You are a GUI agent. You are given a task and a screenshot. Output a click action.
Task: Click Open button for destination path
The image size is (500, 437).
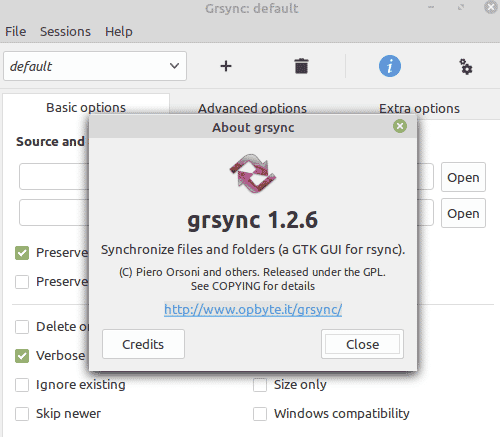coord(463,213)
